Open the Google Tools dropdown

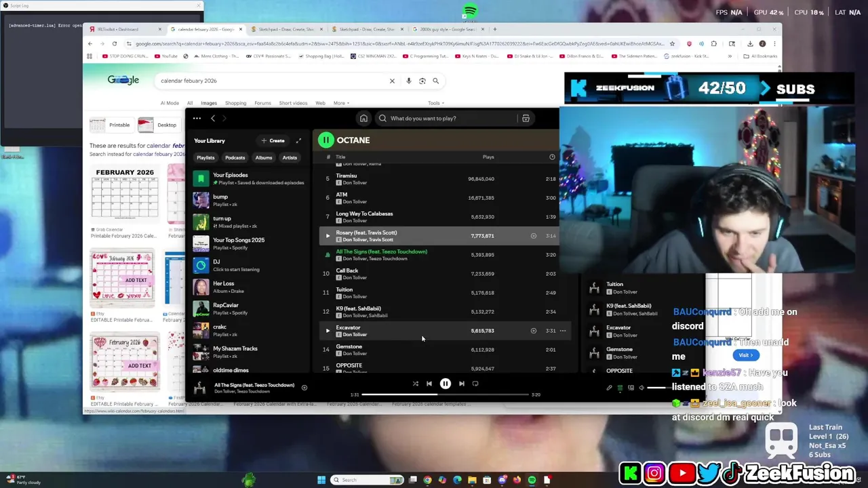pyautogui.click(x=436, y=103)
